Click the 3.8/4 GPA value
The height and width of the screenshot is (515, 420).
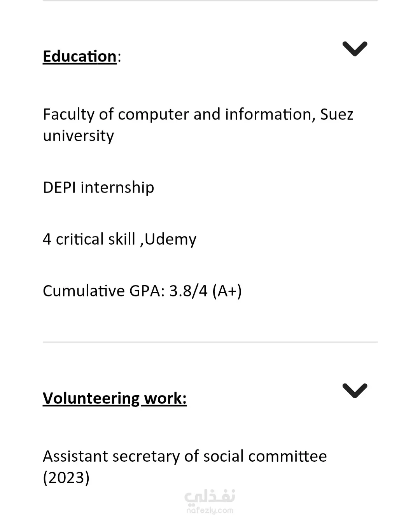pyautogui.click(x=189, y=291)
